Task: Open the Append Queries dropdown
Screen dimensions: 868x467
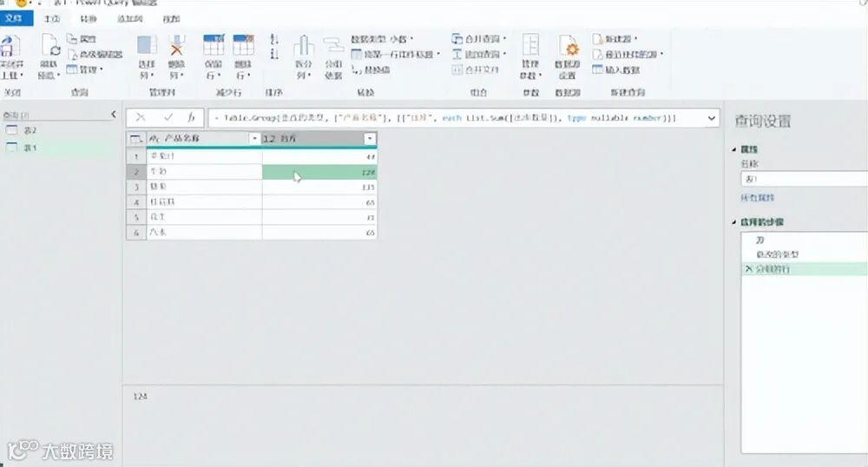Action: 479,54
